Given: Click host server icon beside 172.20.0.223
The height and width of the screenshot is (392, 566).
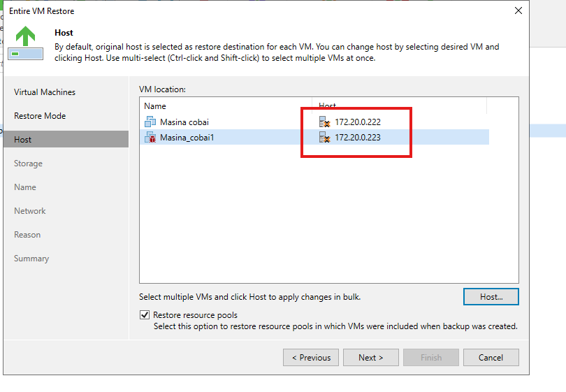Looking at the screenshot, I should pos(324,137).
